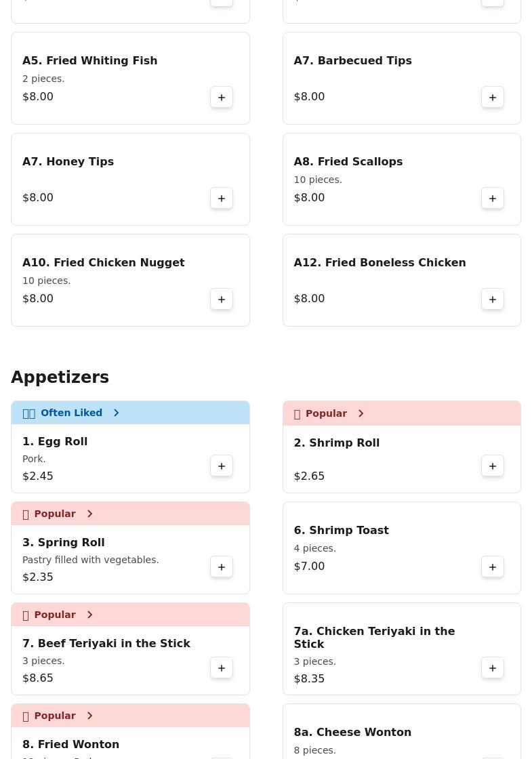Add 7. Beef Teriyaki in the Stick
The image size is (532, 759).
point(222,668)
